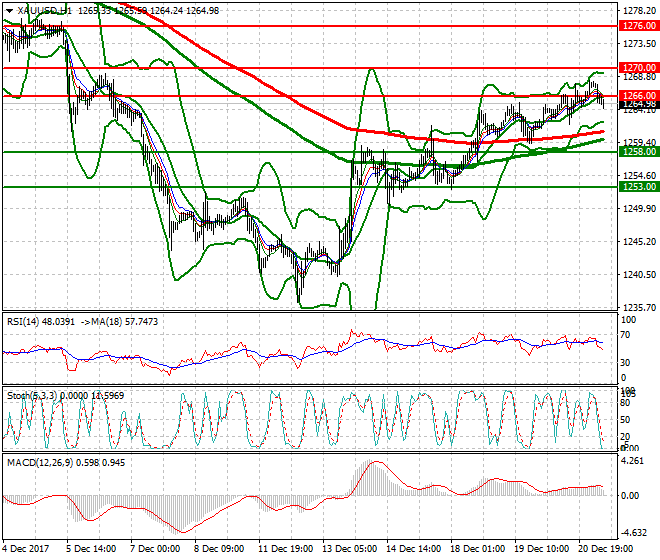Select the red 1276.00 price level tag
This screenshot has height=560, width=660.
(639, 26)
